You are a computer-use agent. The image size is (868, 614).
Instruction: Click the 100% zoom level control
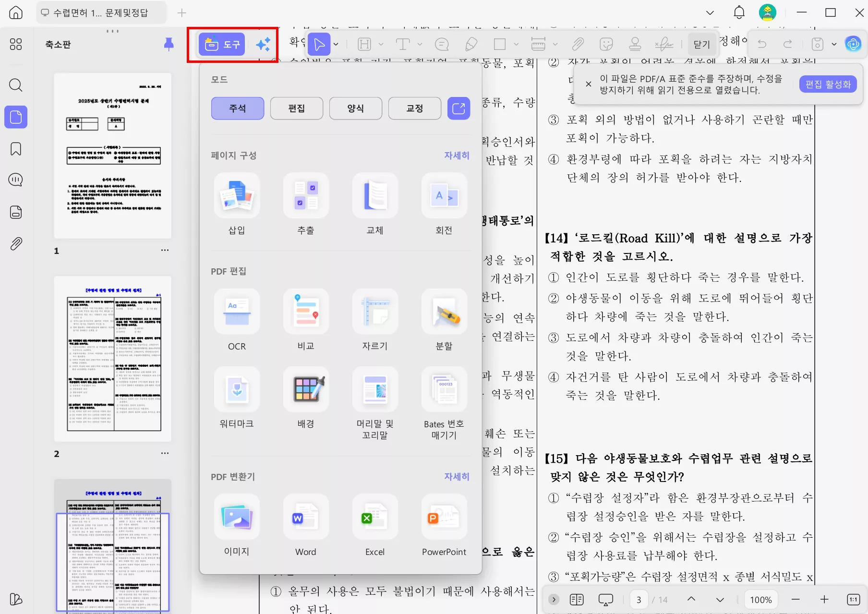coord(760,599)
